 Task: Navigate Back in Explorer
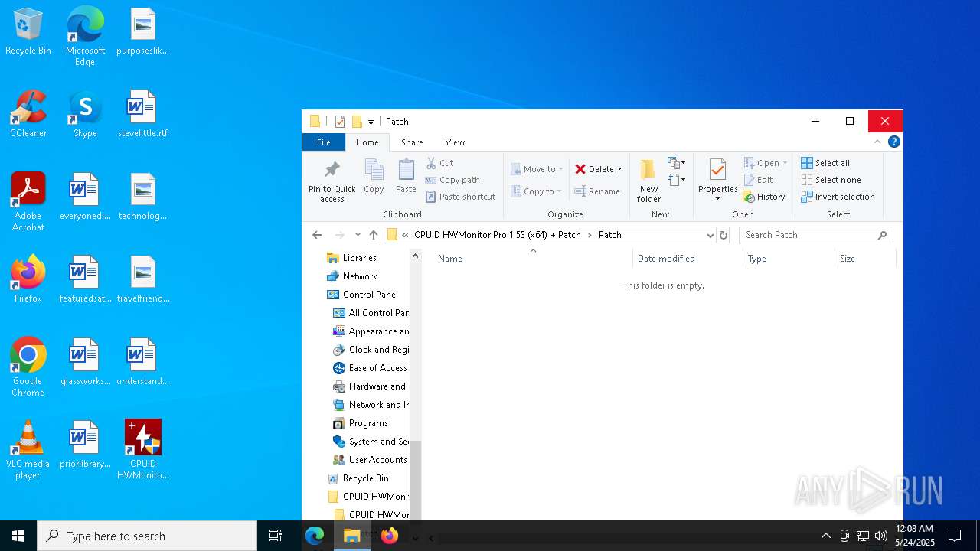point(317,235)
